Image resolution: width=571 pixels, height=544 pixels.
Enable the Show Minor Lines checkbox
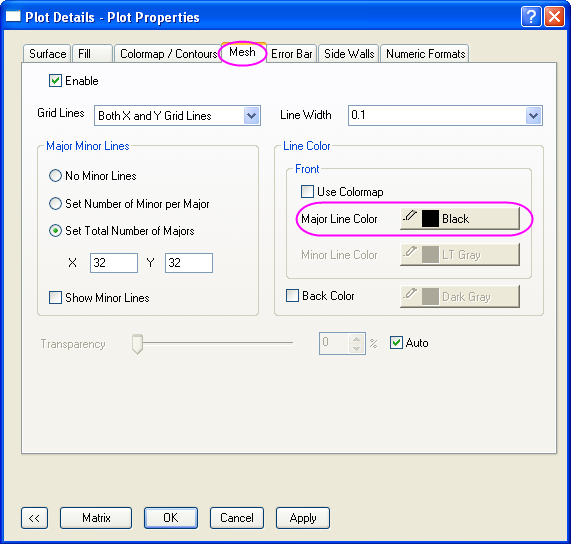[x=55, y=297]
